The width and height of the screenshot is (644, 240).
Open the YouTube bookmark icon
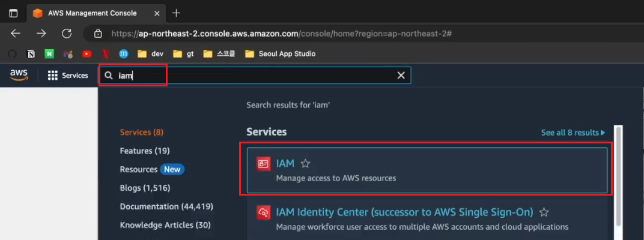(x=87, y=54)
